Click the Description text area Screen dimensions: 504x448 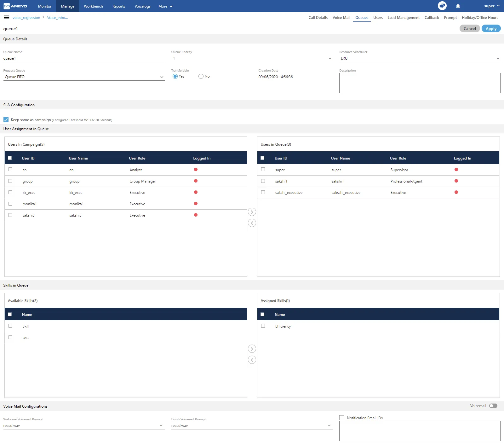pyautogui.click(x=420, y=83)
